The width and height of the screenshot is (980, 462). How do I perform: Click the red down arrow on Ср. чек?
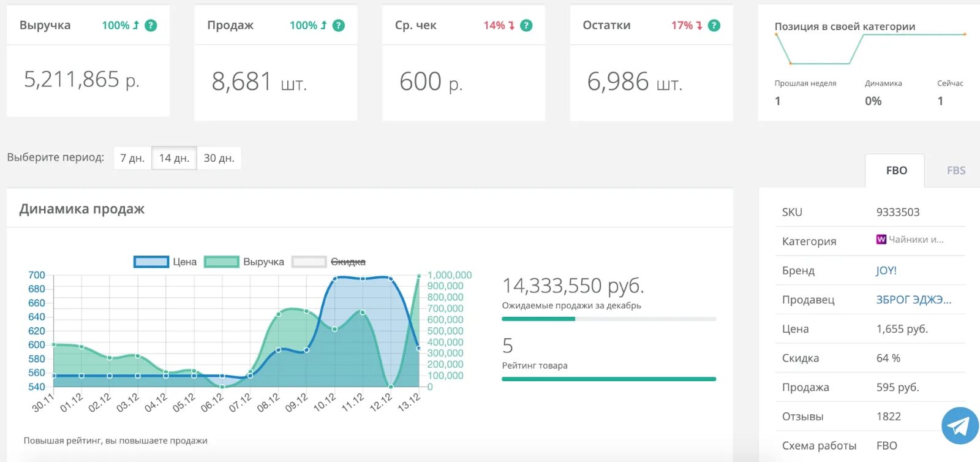(511, 25)
